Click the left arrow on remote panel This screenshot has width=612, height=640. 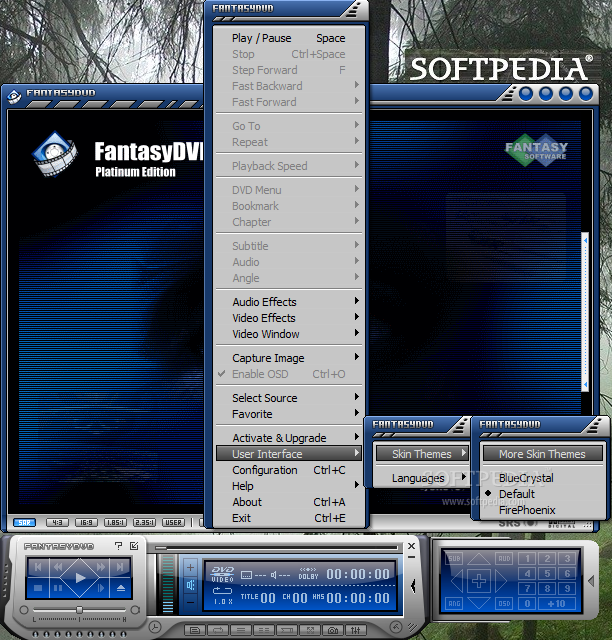[x=457, y=581]
